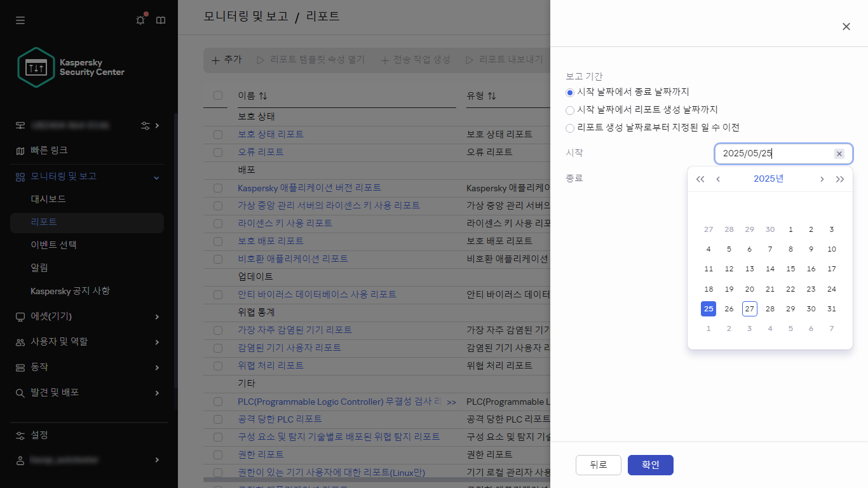Viewport: 868px width, 488px height.
Task: Open the 오류 리포트 link
Action: pos(261,152)
